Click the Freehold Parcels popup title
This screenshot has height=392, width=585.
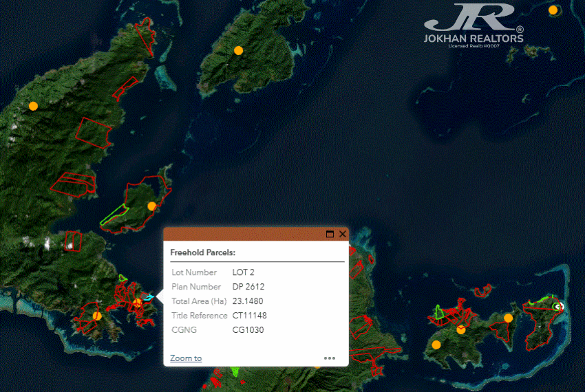(203, 252)
